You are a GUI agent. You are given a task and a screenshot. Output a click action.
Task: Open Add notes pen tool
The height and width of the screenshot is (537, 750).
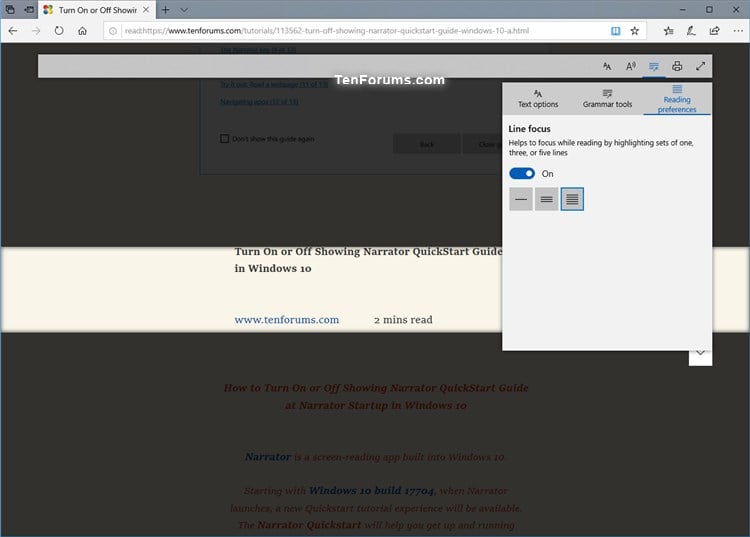pyautogui.click(x=691, y=31)
